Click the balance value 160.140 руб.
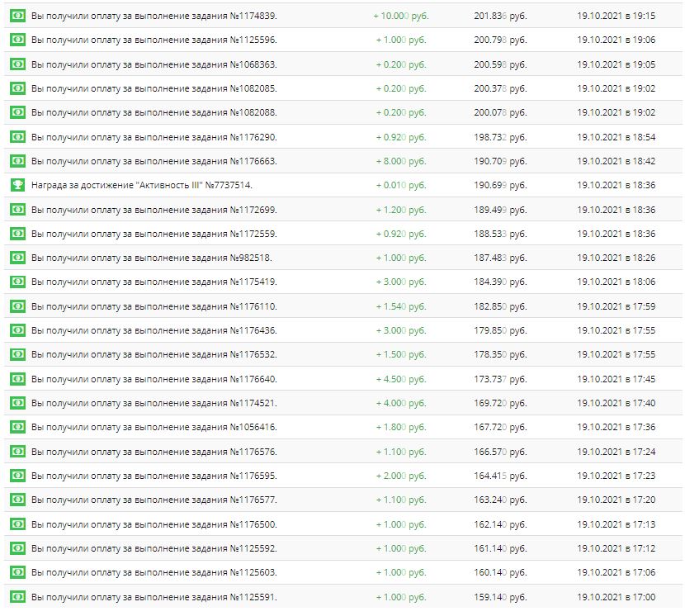Image resolution: width=685 pixels, height=616 pixels. 501,572
